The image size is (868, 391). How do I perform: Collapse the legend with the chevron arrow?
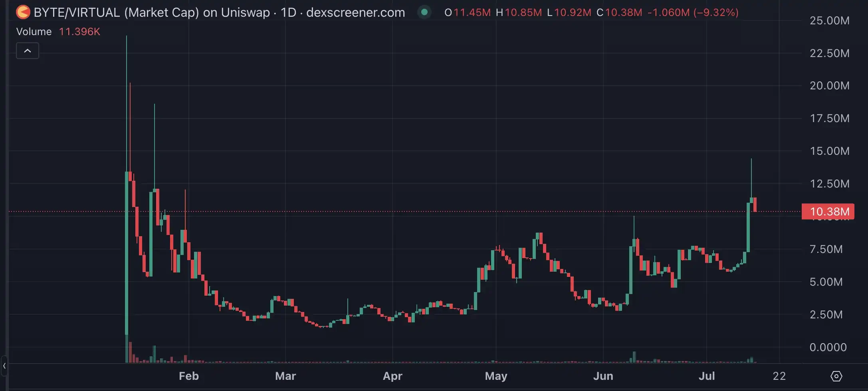coord(27,51)
